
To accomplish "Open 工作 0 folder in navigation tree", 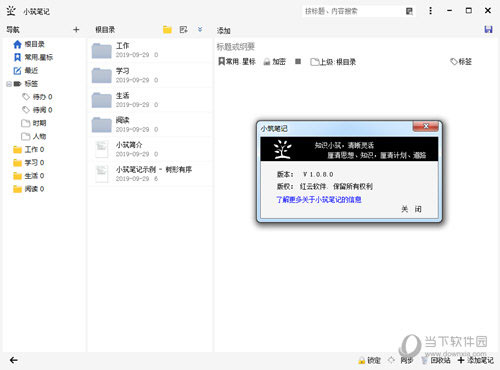I will coord(28,149).
